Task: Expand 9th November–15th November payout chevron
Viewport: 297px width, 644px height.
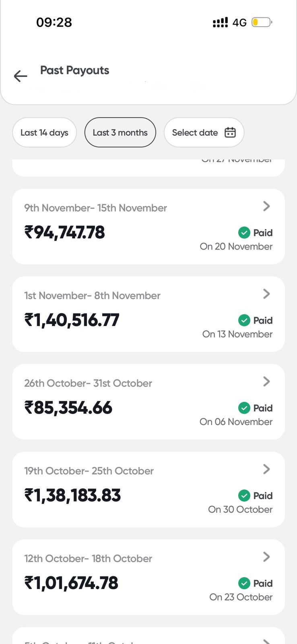Action: (266, 206)
